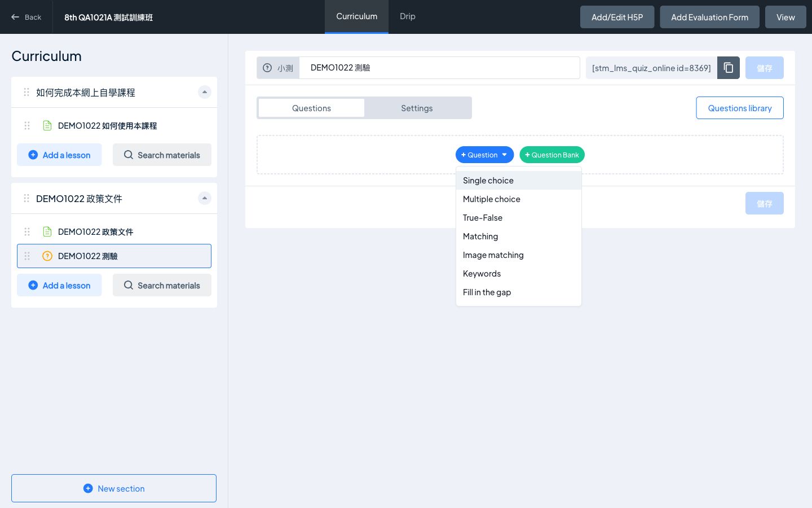This screenshot has height=508, width=812.
Task: Search materials in DEMO1022 政策文件 section
Action: 162,285
